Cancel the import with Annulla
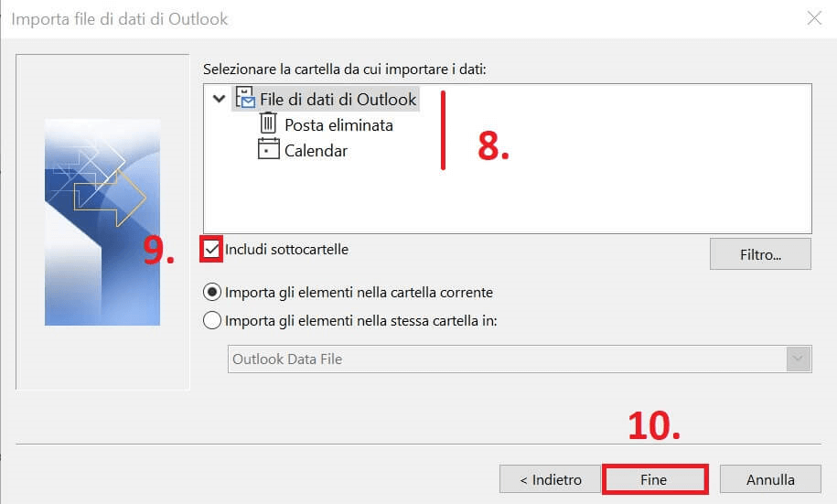The image size is (837, 504). click(x=770, y=479)
